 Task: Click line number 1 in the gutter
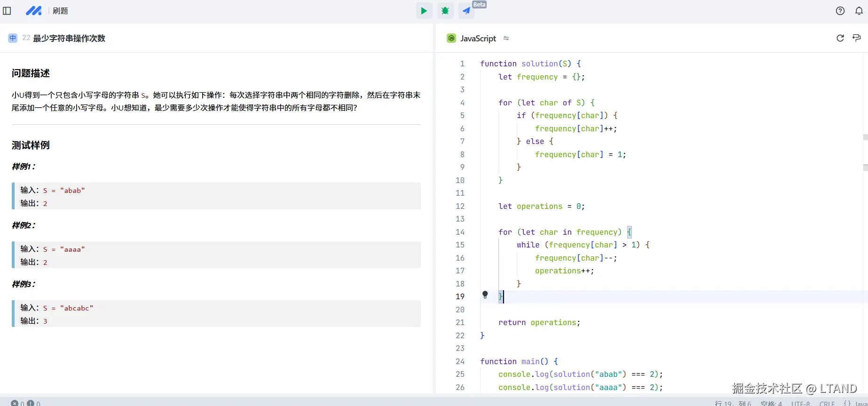(x=462, y=64)
